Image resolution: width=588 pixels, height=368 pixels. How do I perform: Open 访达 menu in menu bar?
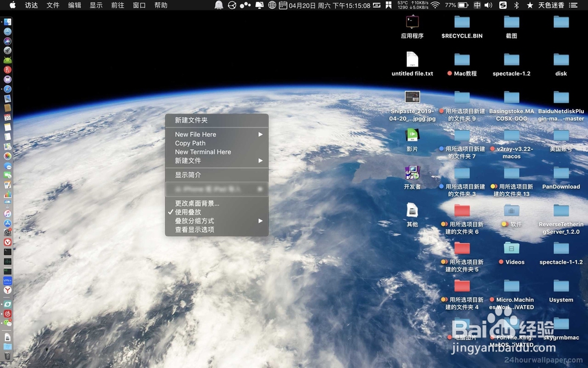[x=31, y=5]
